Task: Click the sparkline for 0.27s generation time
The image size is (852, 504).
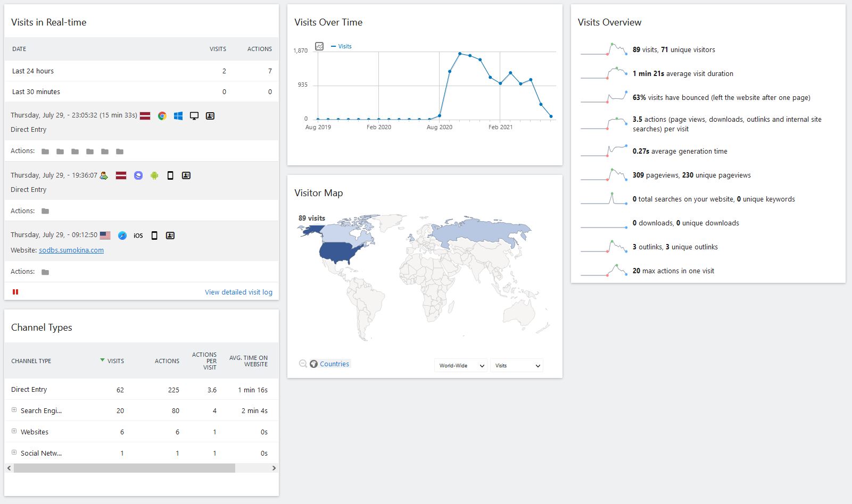Action: tap(604, 151)
